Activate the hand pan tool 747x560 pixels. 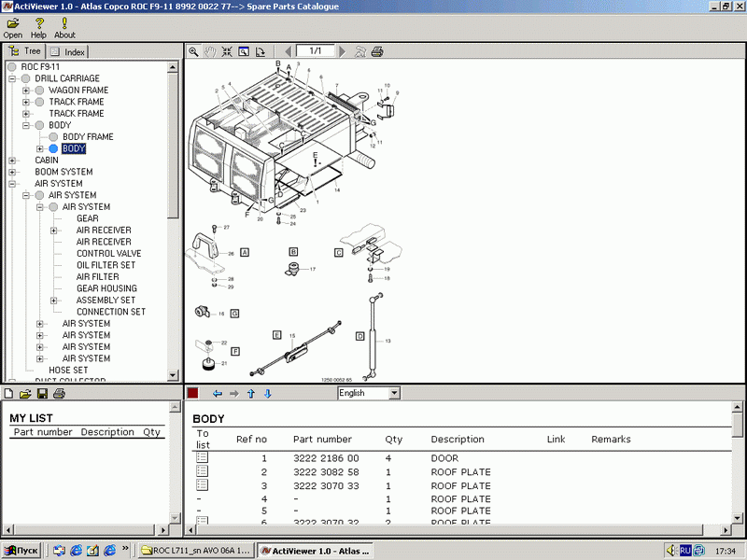click(x=210, y=51)
